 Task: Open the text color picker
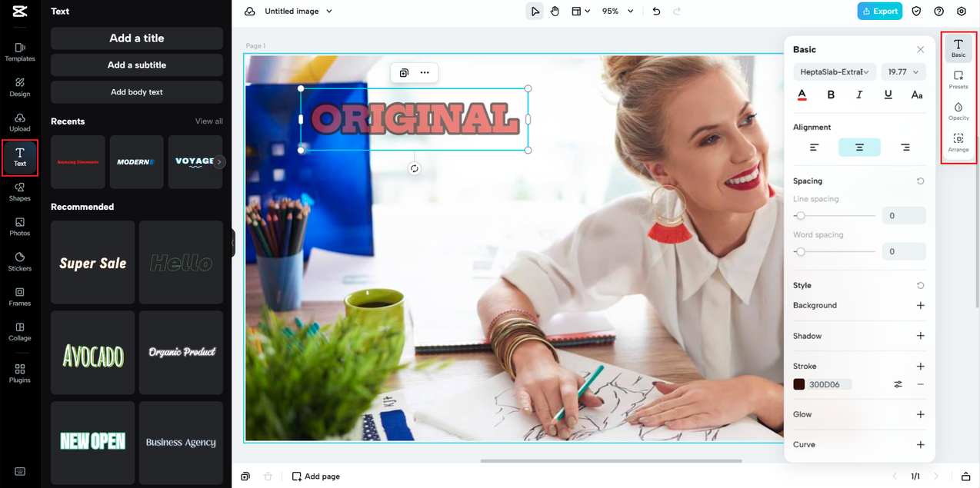click(x=802, y=95)
